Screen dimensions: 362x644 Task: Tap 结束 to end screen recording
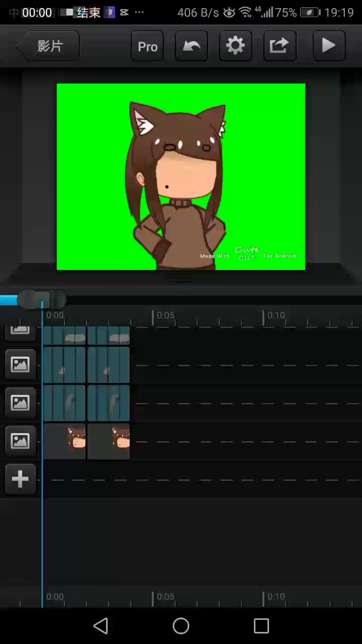(x=89, y=13)
